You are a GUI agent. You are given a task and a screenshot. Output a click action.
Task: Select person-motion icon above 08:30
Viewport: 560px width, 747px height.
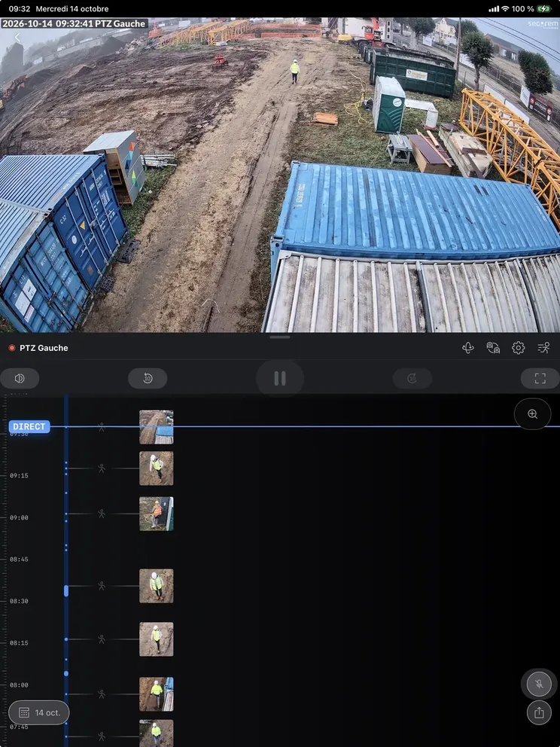[102, 586]
